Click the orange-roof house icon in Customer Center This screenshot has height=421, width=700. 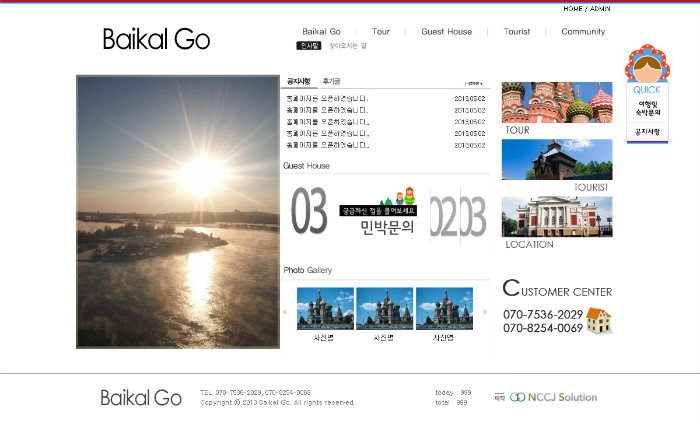click(599, 320)
